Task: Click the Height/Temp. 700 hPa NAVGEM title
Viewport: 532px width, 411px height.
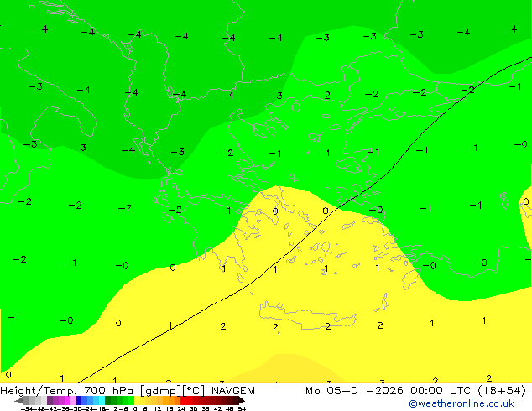Action: (x=128, y=391)
